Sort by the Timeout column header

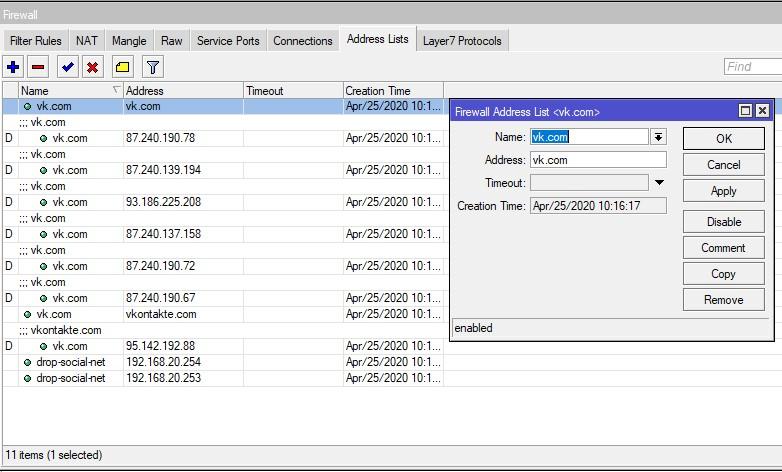pyautogui.click(x=293, y=91)
